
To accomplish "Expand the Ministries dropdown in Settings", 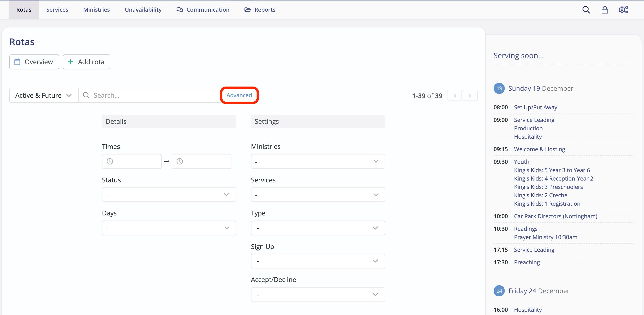I will (x=318, y=161).
